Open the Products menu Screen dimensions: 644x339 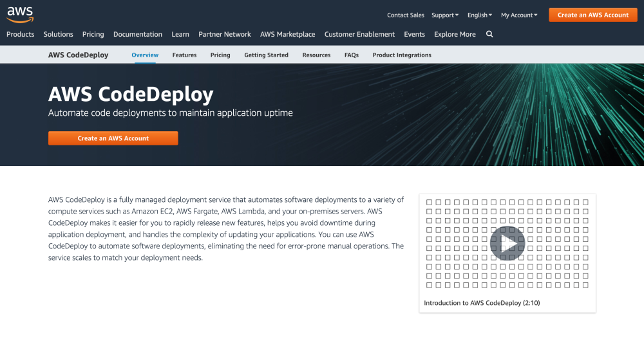click(x=20, y=35)
